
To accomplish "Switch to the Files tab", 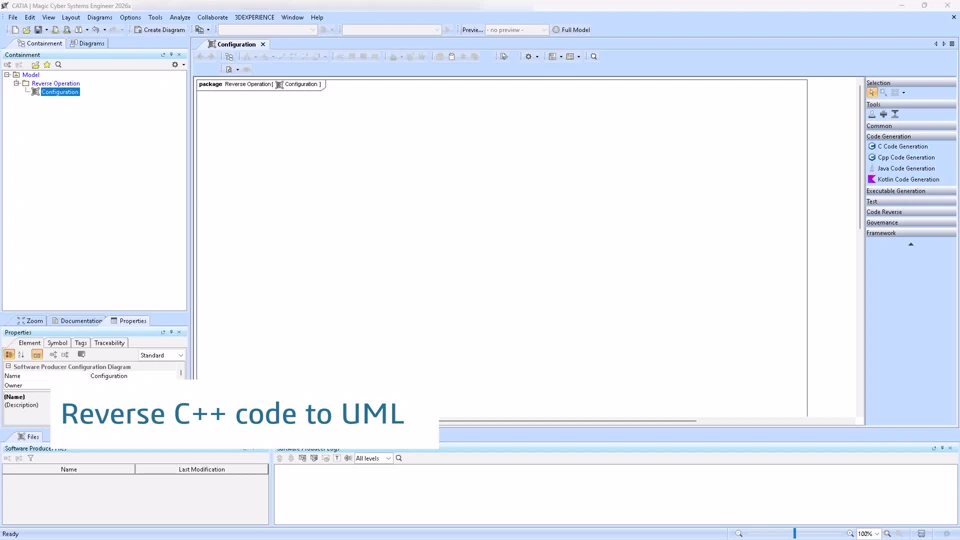I will (x=28, y=437).
